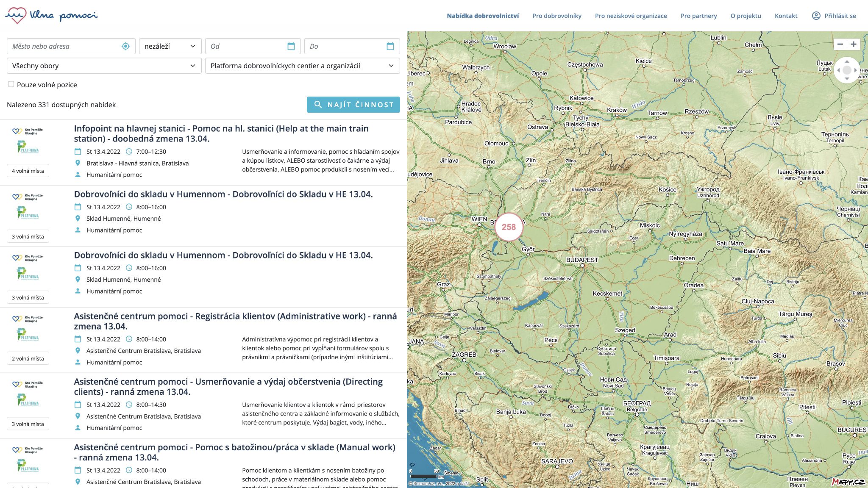Viewport: 868px width, 488px height.
Task: Click the 7:00–12:30 time text
Action: [151, 152]
